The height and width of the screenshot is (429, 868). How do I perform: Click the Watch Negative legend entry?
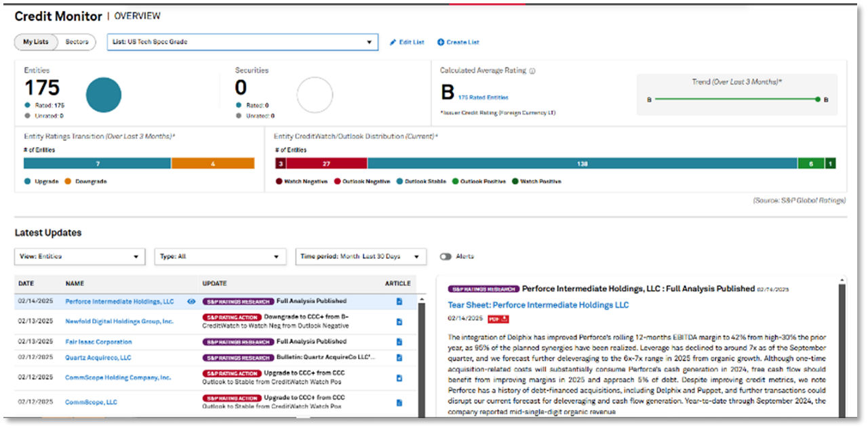[x=301, y=182]
